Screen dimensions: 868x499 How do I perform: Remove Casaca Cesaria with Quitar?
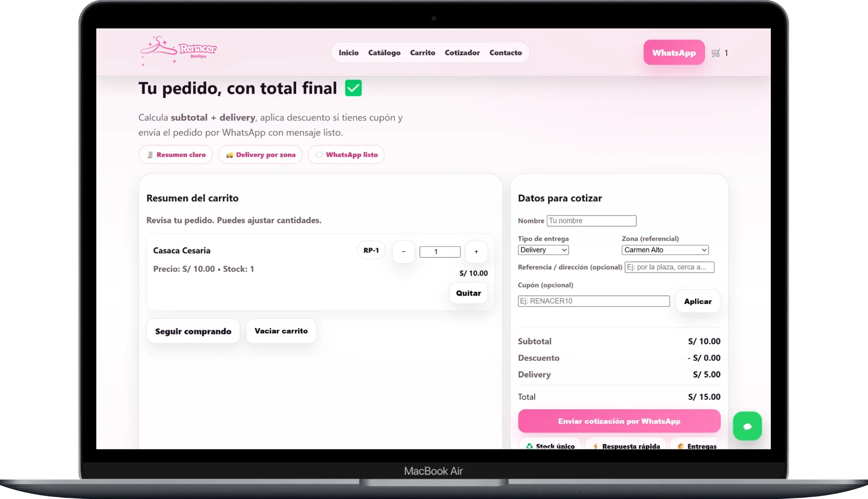point(468,293)
